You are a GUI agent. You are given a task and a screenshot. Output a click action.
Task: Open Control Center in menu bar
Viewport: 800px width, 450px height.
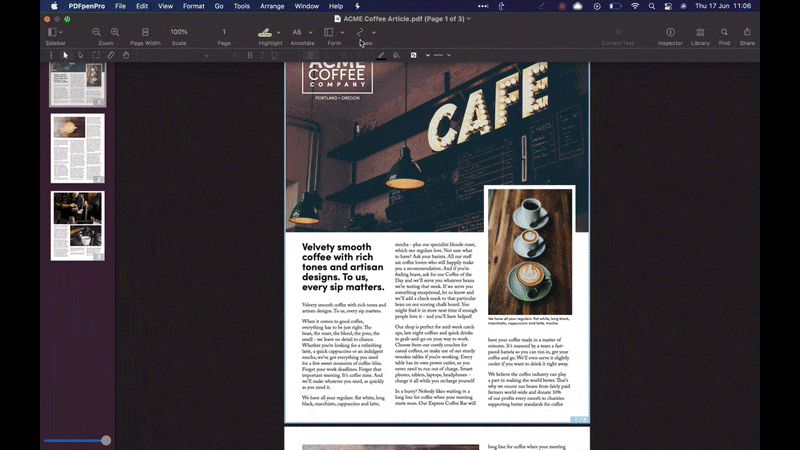(x=668, y=6)
